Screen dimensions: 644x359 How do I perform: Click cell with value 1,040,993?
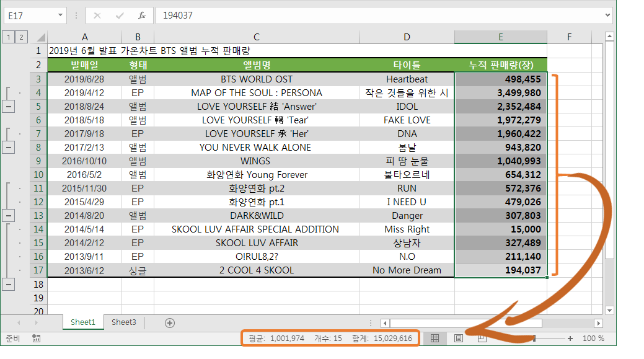[501, 161]
